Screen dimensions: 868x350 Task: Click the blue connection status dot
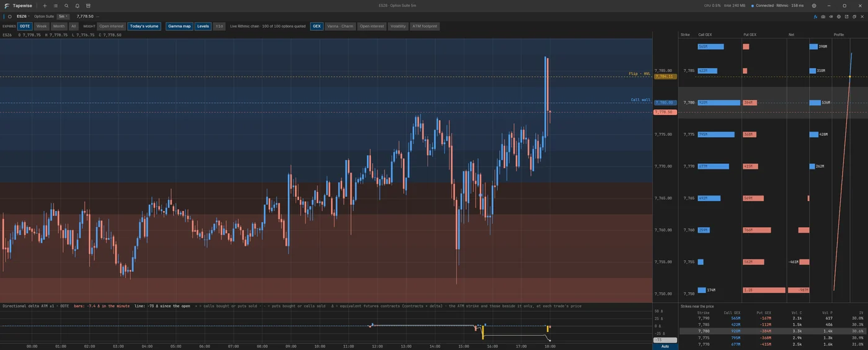tap(753, 6)
